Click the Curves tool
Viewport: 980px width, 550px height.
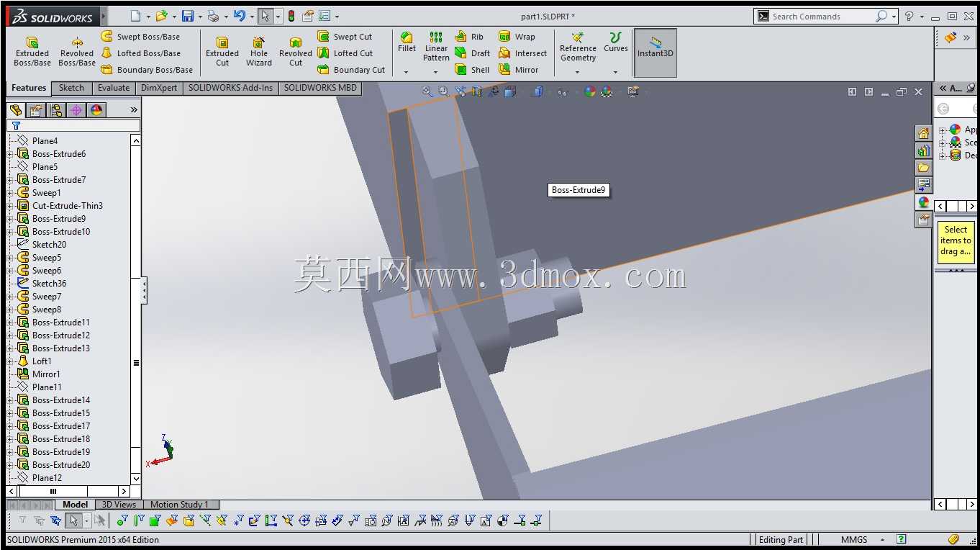pyautogui.click(x=615, y=42)
